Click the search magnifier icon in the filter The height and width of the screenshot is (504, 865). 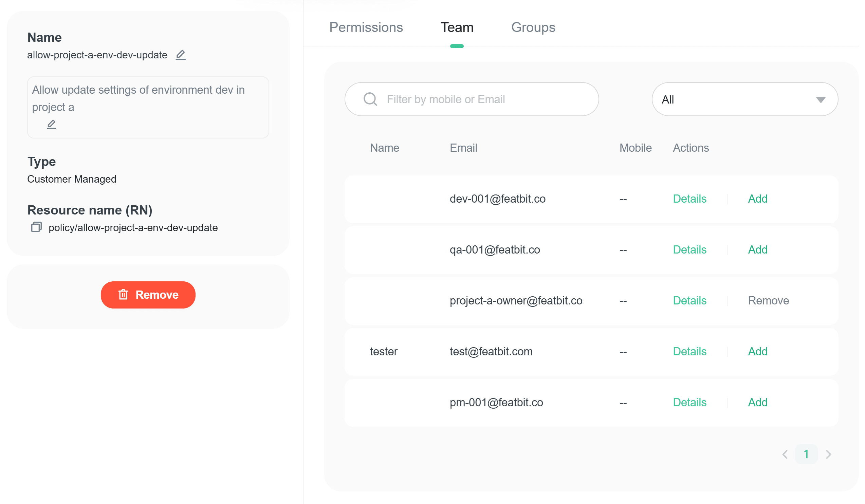(371, 99)
